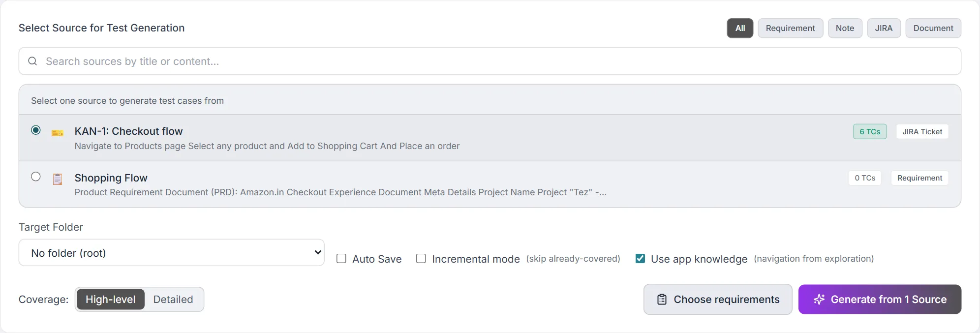Filter sources by Note
This screenshot has height=333, width=980.
845,28
